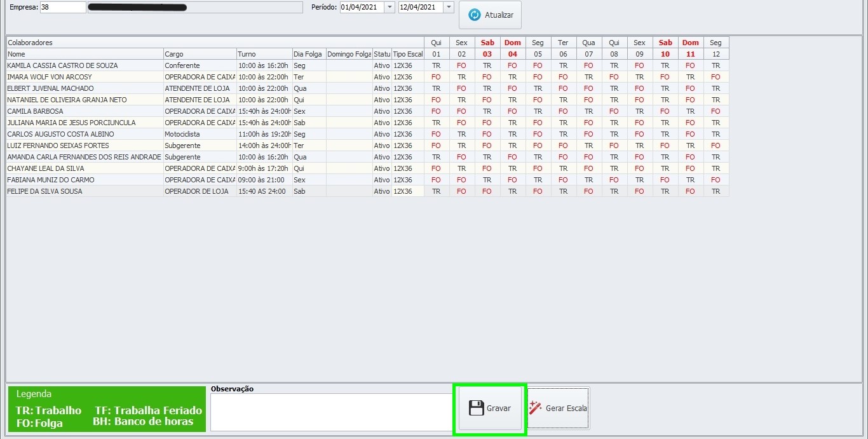Click the Gravar floppy disk icon

476,408
